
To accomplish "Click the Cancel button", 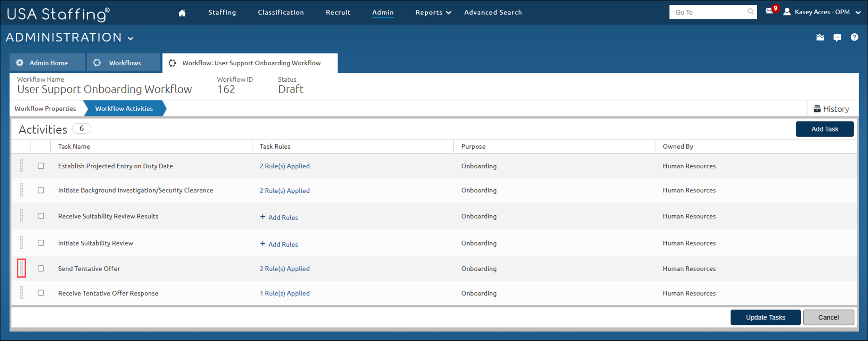I will pos(828,317).
